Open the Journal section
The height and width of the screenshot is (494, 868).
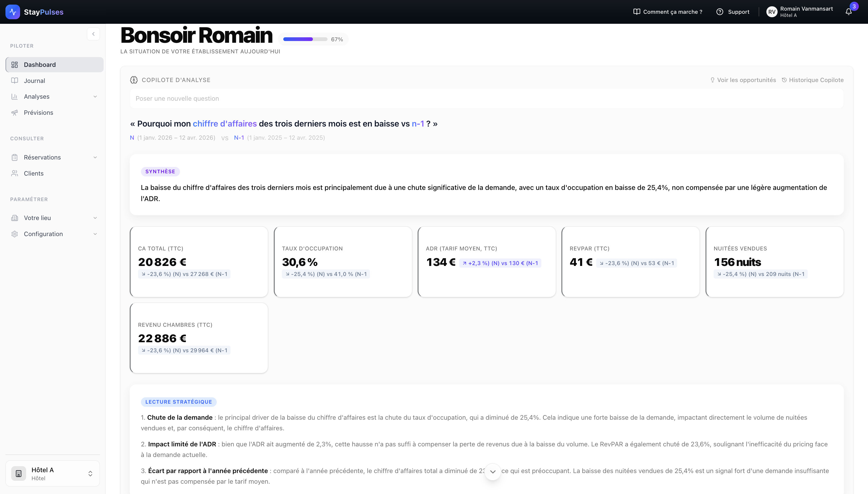click(x=34, y=80)
